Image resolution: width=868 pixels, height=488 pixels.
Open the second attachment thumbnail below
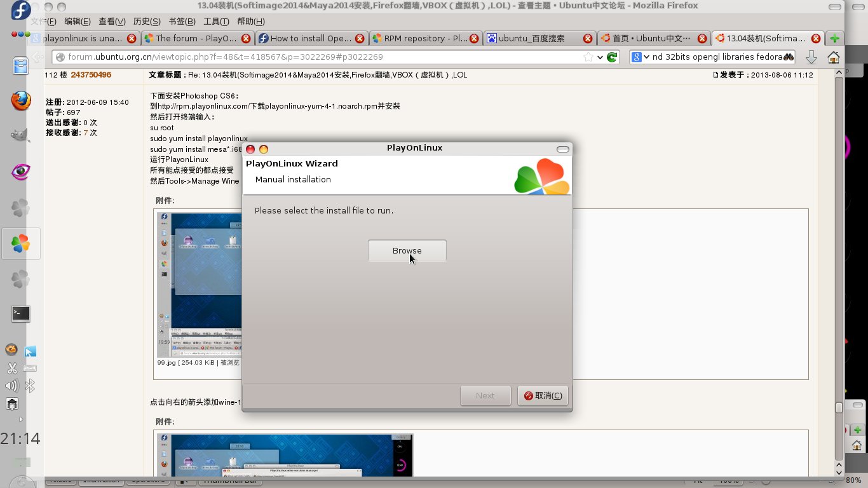click(x=285, y=455)
